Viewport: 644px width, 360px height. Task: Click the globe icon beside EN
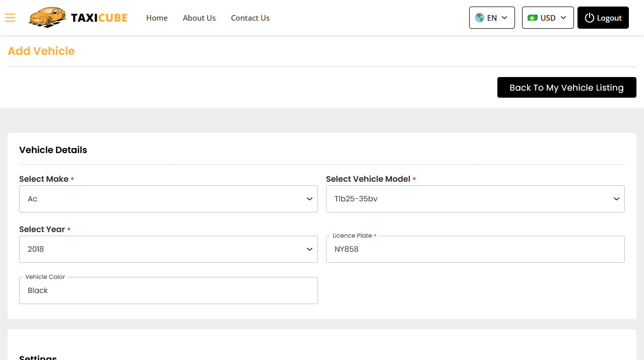[x=479, y=18]
